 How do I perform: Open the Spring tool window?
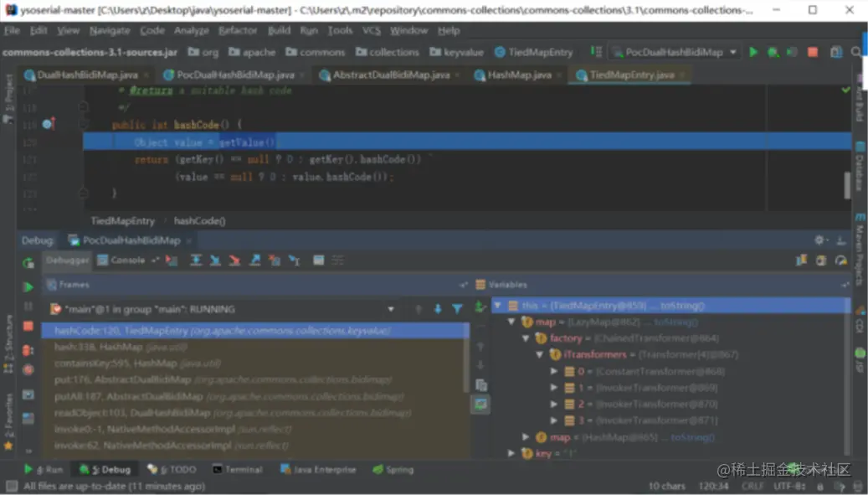tap(393, 470)
